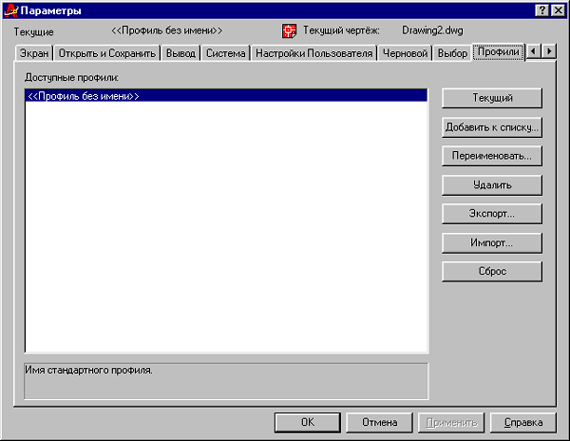Screen dimensions: 570x441
Task: Click the Импорт button
Action: click(492, 242)
